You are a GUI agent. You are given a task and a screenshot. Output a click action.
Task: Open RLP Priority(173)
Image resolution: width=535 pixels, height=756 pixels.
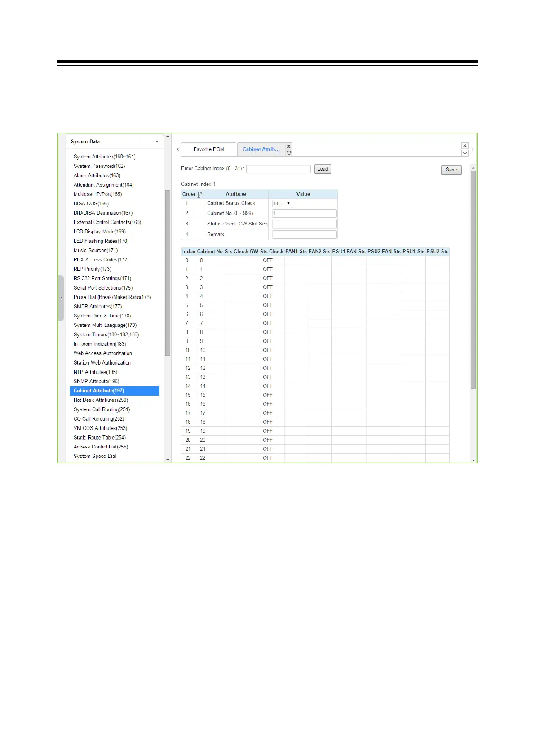[x=92, y=269]
